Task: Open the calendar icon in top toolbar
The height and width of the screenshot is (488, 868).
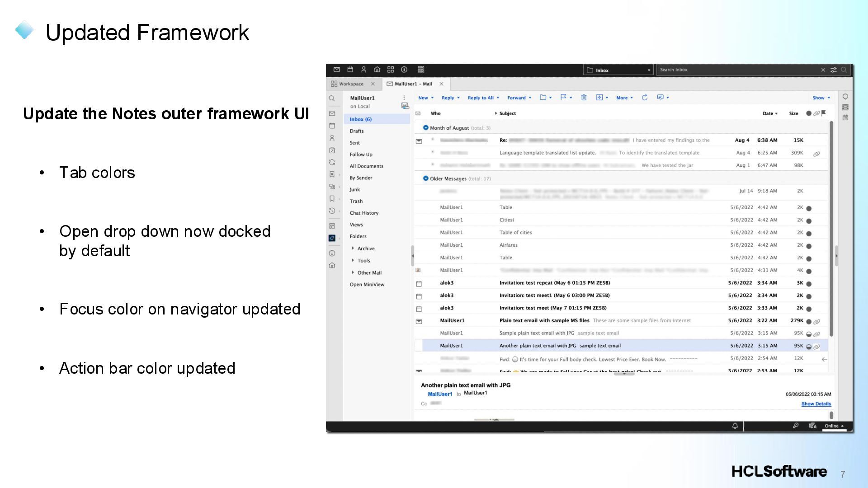Action: point(350,70)
